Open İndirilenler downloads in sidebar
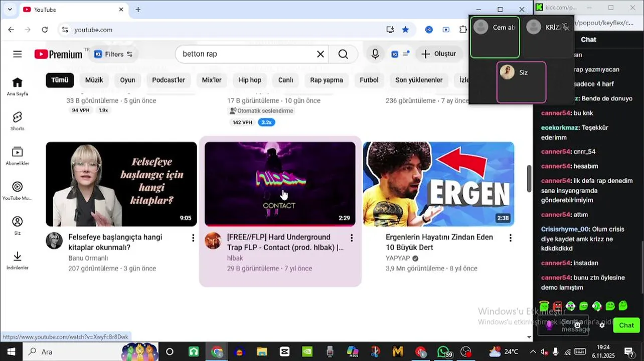 click(18, 260)
